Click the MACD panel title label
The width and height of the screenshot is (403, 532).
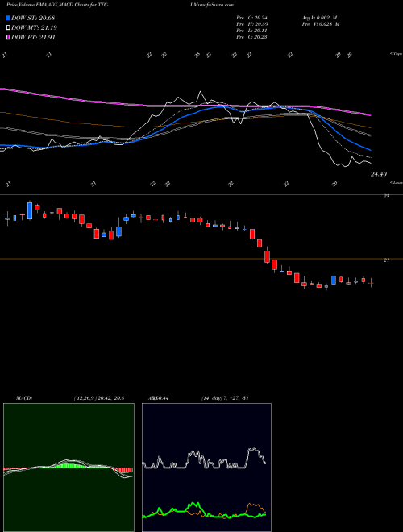pyautogui.click(x=24, y=398)
